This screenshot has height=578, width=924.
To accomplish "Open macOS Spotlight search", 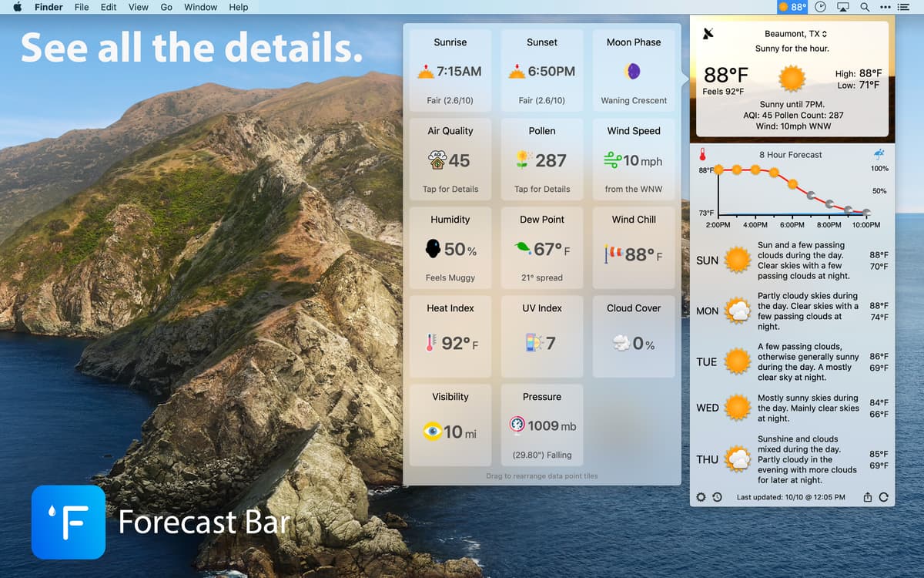I will (865, 7).
